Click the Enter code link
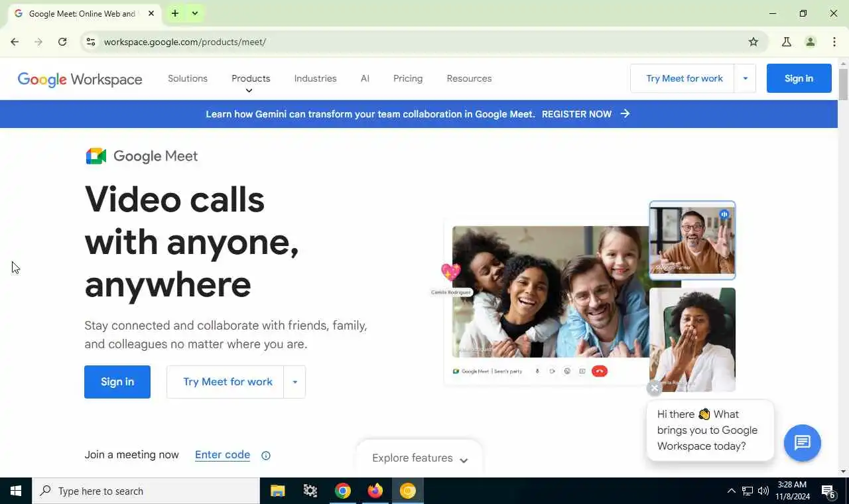Viewport: 849px width, 504px height. click(x=222, y=455)
